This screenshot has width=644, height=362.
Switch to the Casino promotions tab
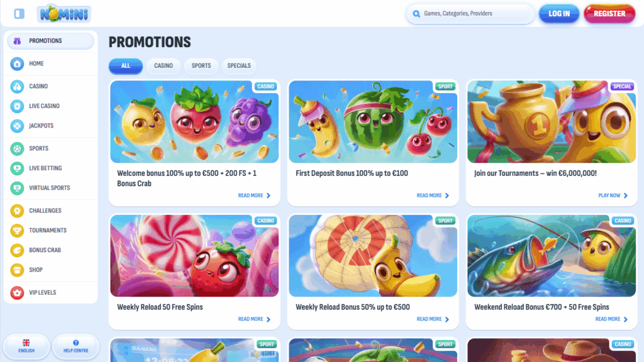click(164, 65)
